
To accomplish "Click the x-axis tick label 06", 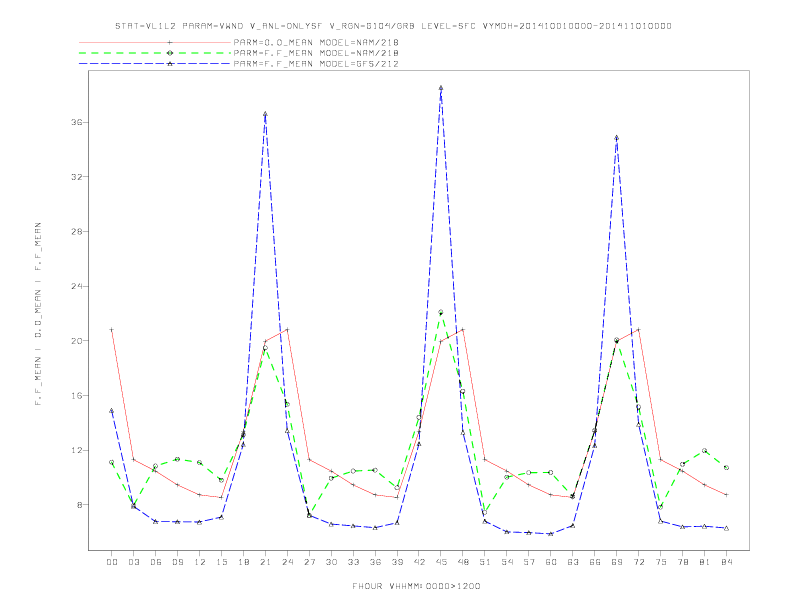I will 156,562.
